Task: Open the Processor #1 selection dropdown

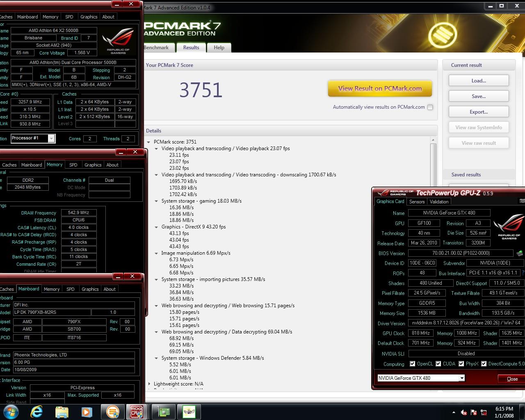Action: (51, 138)
